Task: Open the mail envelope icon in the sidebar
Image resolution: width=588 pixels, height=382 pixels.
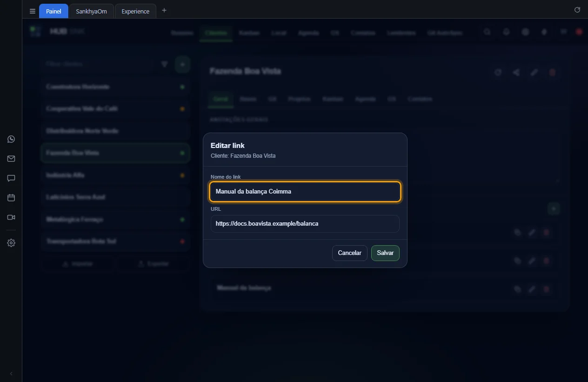Action: tap(11, 159)
